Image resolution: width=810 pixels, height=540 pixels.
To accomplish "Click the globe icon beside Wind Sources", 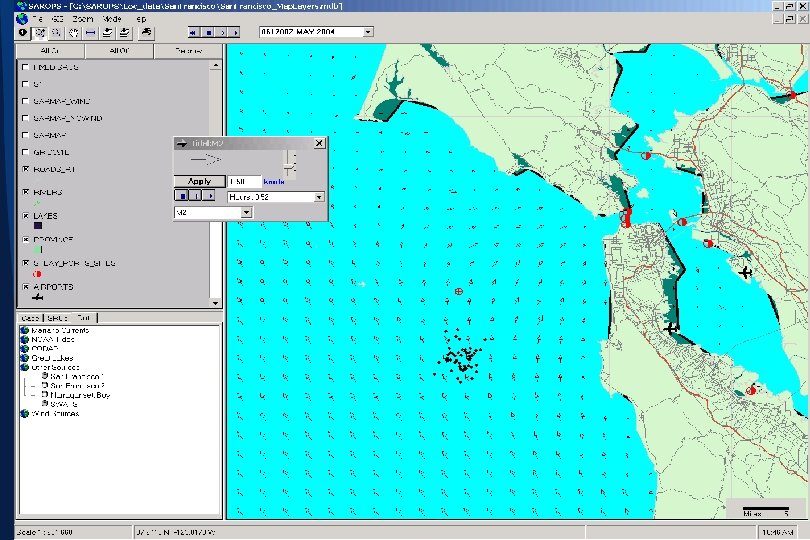I will 23,412.
